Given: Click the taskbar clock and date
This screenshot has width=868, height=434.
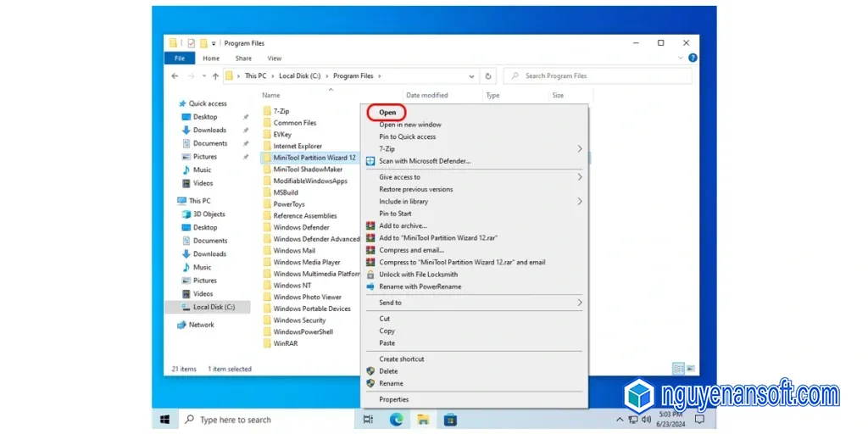Looking at the screenshot, I should click(x=670, y=419).
